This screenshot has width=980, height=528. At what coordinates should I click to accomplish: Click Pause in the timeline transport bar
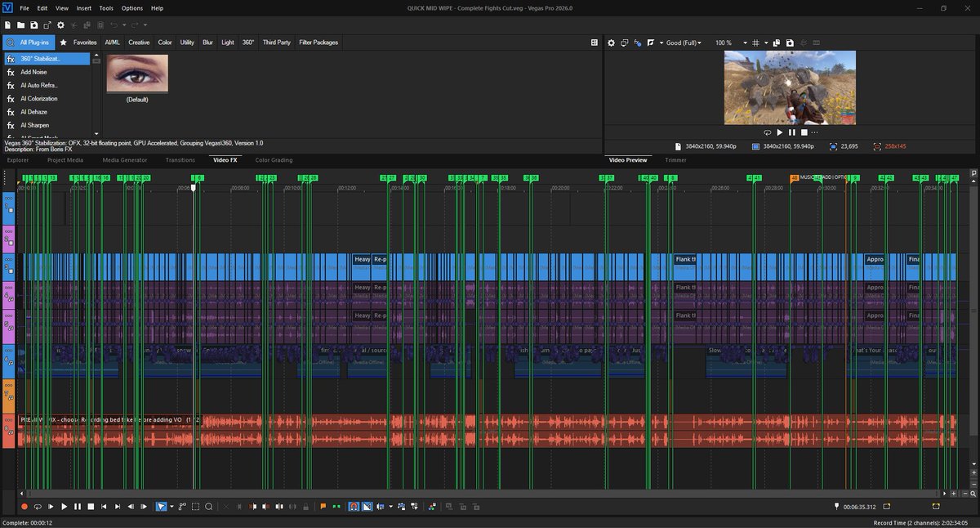78,507
